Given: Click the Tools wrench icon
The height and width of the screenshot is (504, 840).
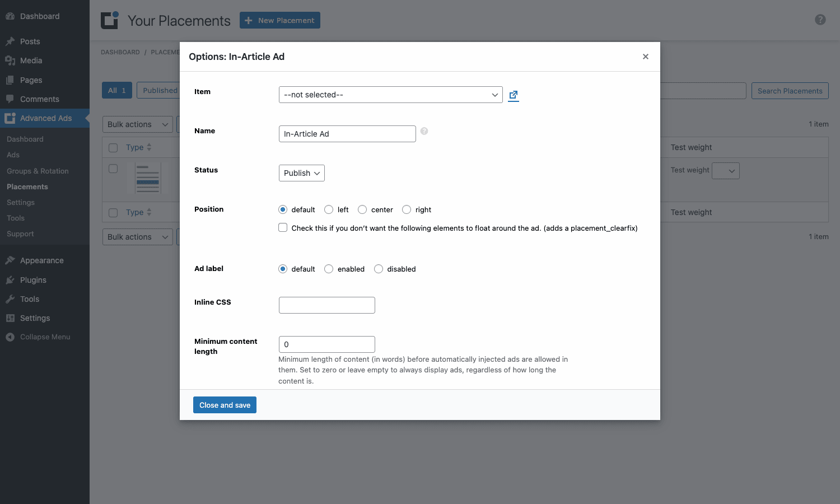Looking at the screenshot, I should (10, 299).
